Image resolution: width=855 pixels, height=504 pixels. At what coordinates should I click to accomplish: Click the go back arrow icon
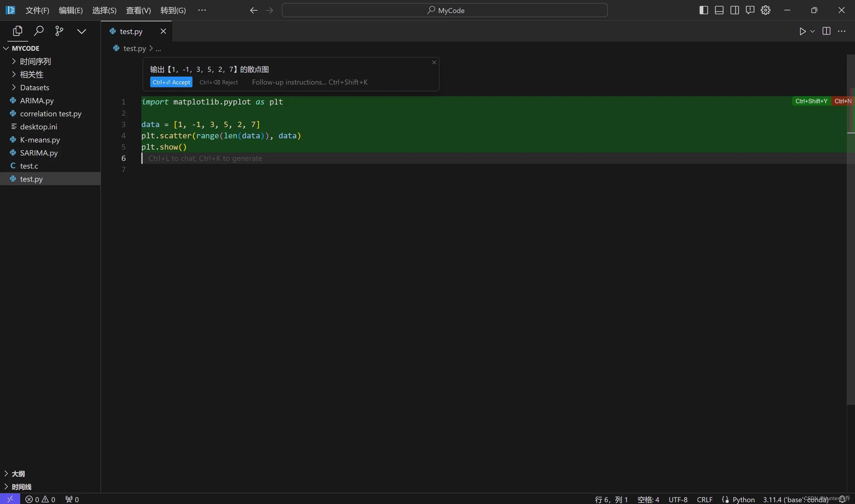tap(253, 10)
